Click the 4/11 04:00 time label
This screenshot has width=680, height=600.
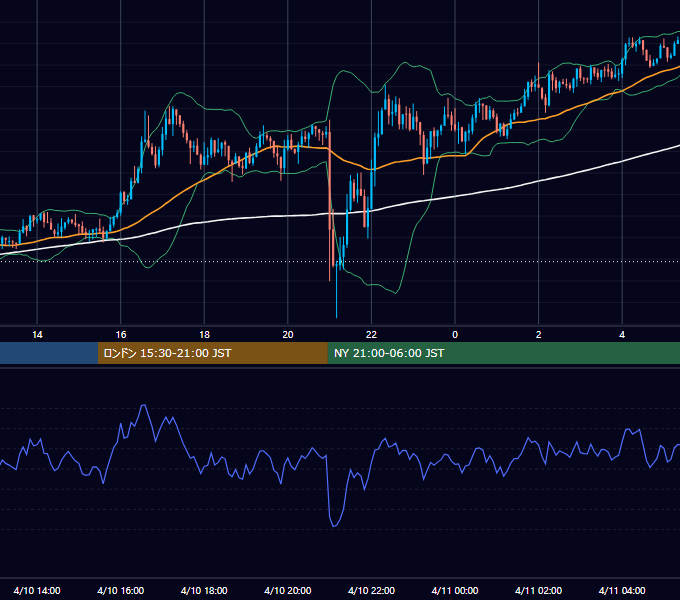pos(622,590)
